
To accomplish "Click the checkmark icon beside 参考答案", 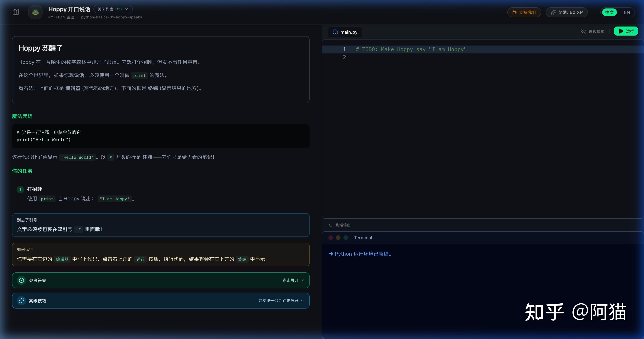I will pos(21,280).
